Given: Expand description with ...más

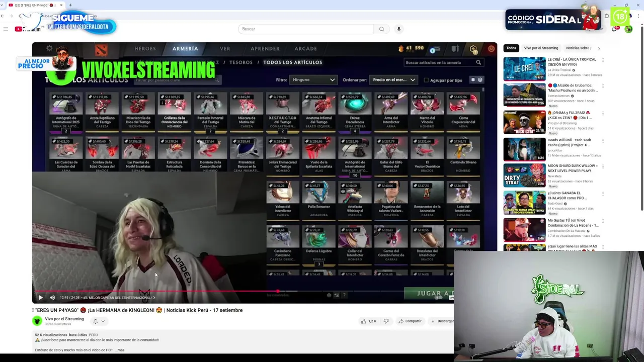Looking at the screenshot, I should [x=119, y=350].
